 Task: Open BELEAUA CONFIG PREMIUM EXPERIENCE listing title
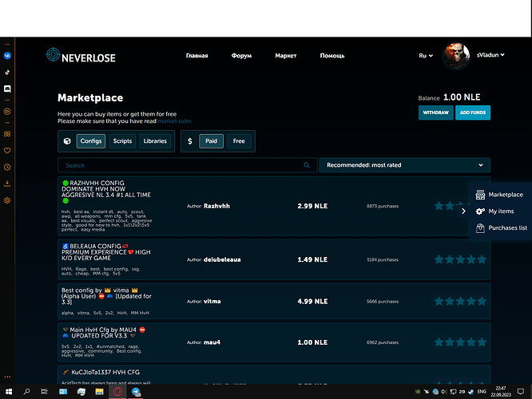(x=106, y=252)
